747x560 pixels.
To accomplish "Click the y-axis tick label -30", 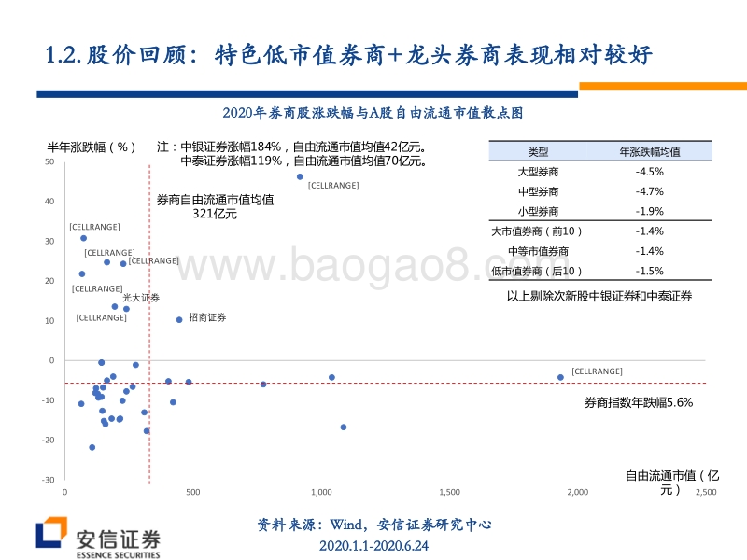I will click(48, 480).
